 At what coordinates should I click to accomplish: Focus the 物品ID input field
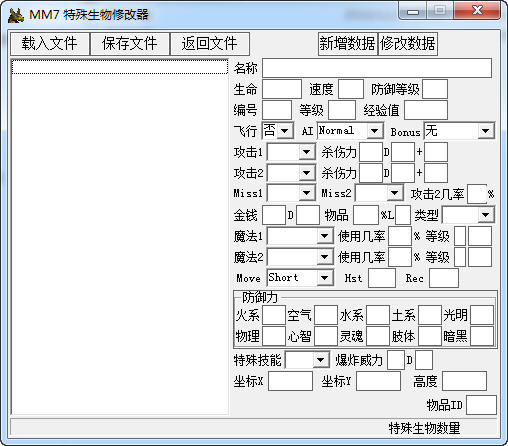(481, 405)
